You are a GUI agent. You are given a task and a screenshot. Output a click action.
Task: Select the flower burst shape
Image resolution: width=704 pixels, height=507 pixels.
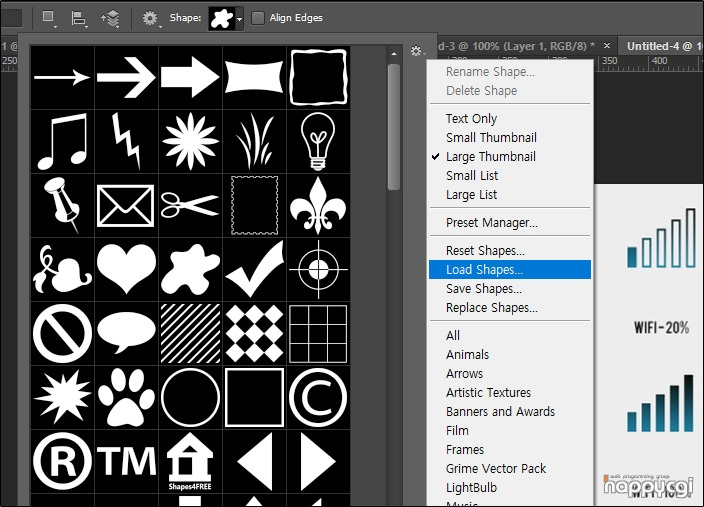click(190, 141)
